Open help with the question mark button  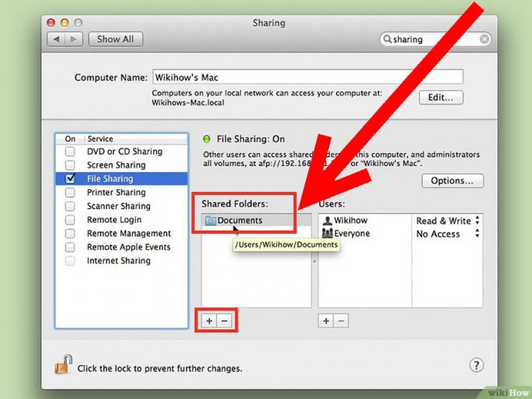tap(477, 365)
